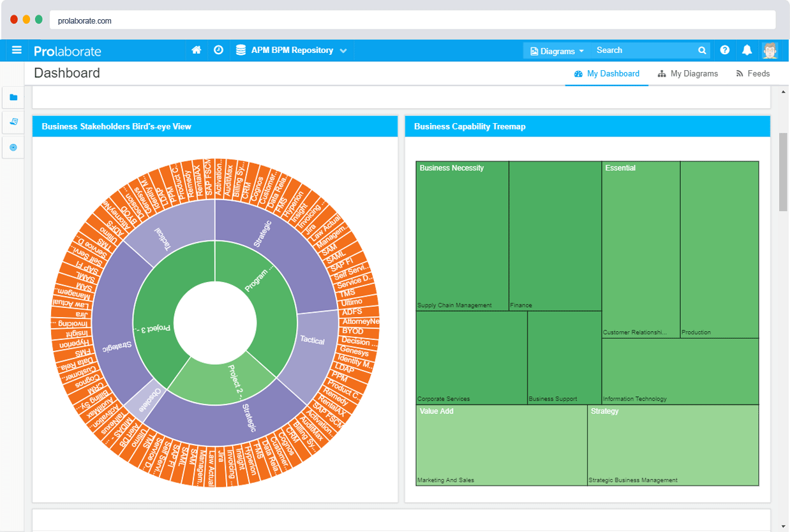
Task: Open the user avatar profile
Action: point(770,50)
